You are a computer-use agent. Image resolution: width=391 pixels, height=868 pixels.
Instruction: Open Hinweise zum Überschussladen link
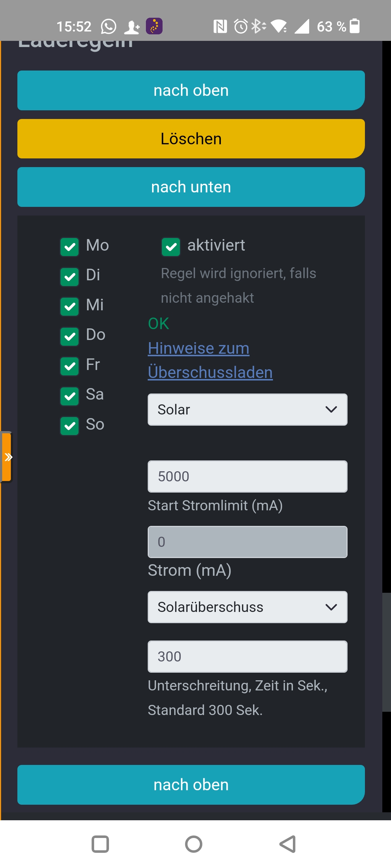click(210, 360)
